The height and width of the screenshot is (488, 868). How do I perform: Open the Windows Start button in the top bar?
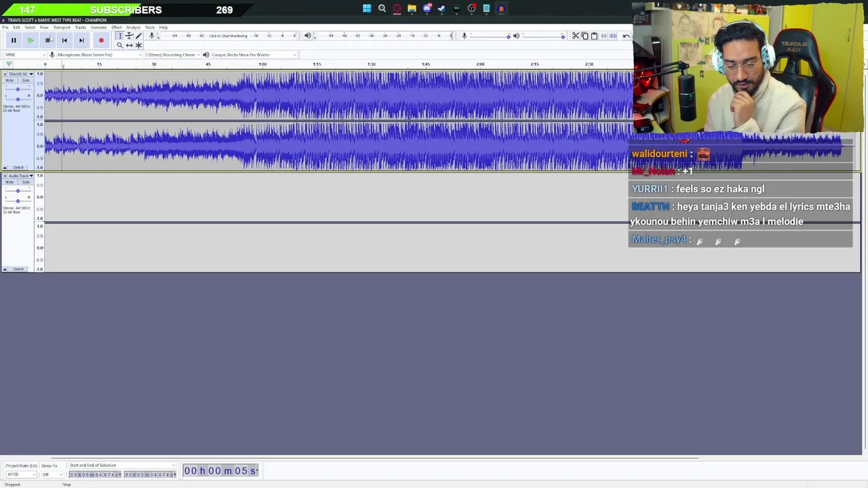point(367,9)
